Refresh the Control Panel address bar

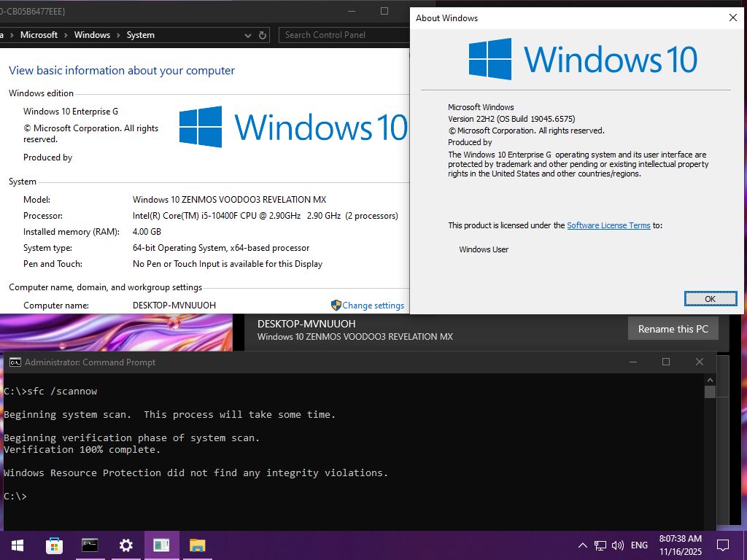[263, 35]
